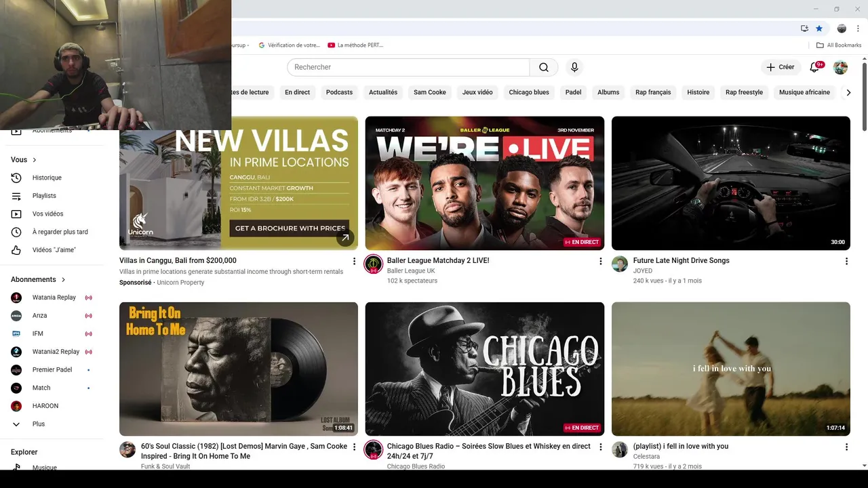
Task: Start voice search with microphone icon
Action: (x=574, y=67)
